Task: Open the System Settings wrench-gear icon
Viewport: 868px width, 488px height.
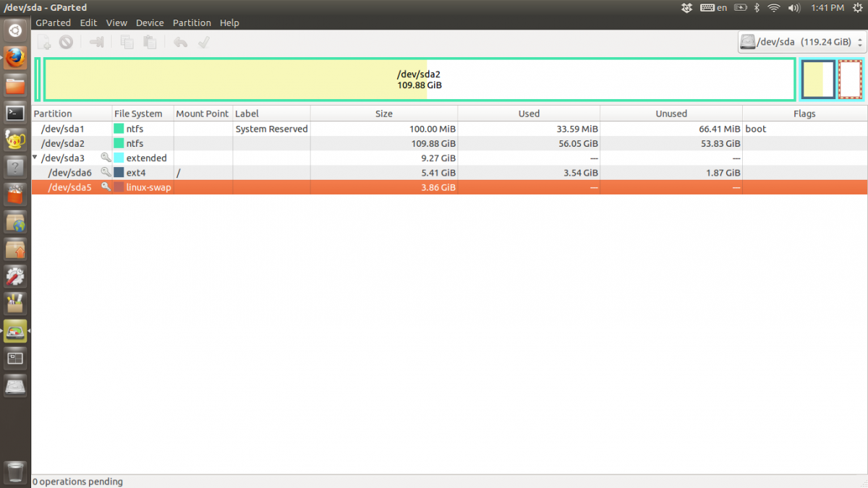Action: click(x=15, y=276)
